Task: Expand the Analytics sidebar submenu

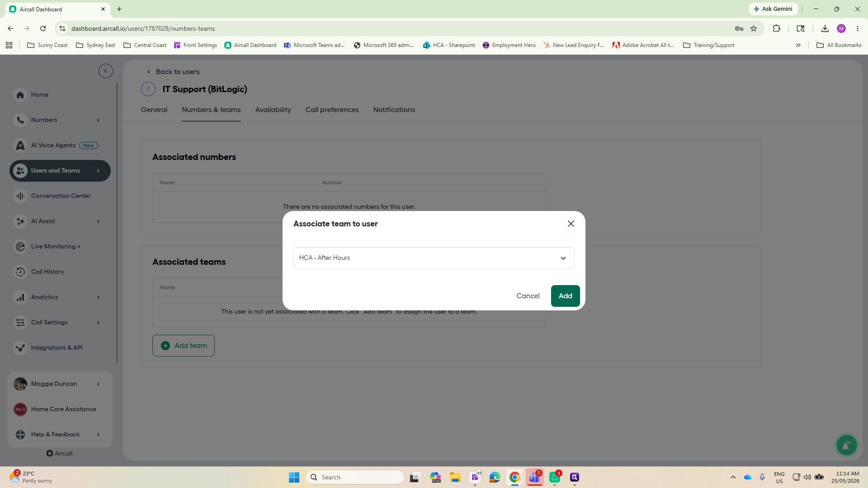Action: [x=98, y=297]
